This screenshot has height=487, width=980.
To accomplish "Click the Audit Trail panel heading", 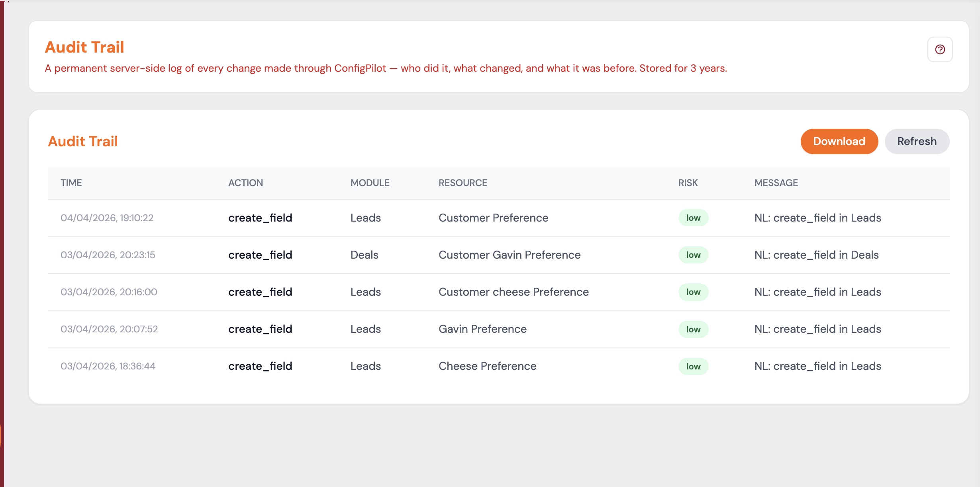I will pyautogui.click(x=83, y=141).
